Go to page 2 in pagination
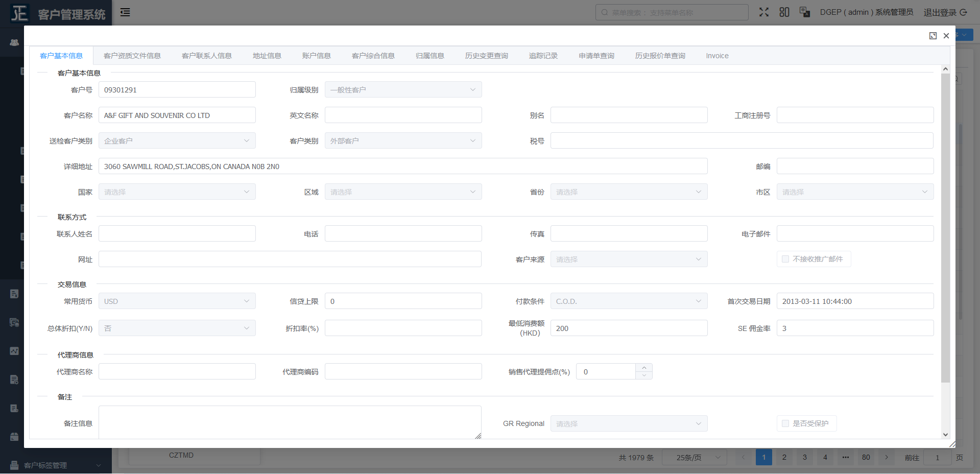 [784, 457]
